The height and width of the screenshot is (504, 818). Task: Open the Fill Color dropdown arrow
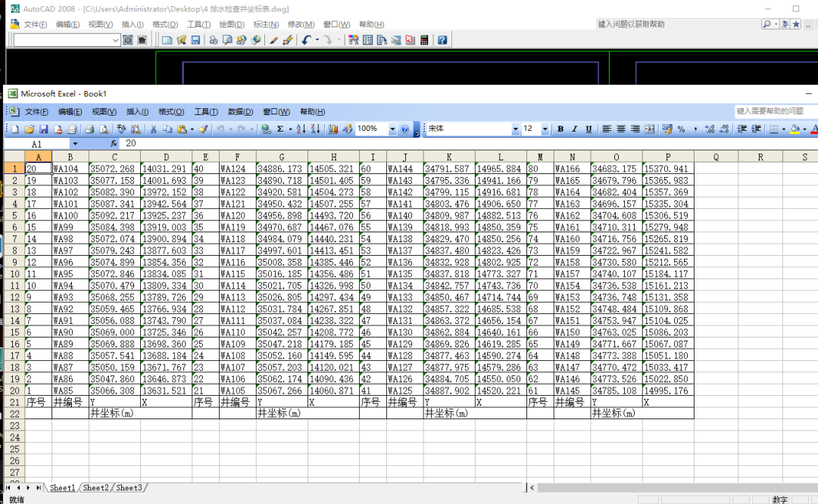coord(804,129)
